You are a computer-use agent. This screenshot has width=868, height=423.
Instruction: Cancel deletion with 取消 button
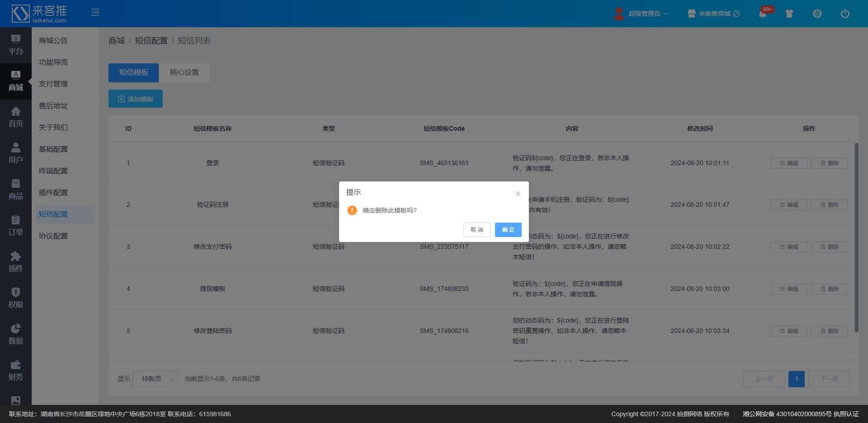[476, 230]
